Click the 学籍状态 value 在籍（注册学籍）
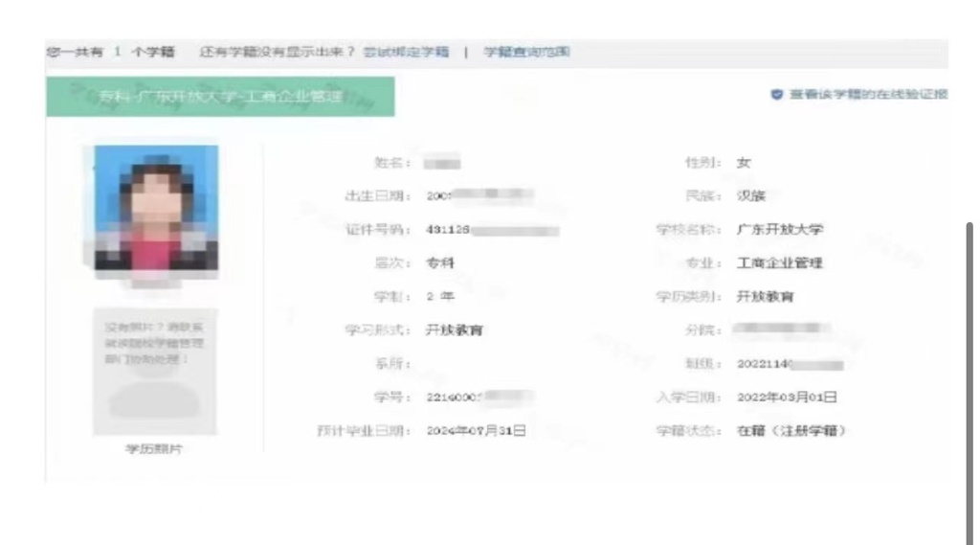The height and width of the screenshot is (545, 980). click(791, 431)
